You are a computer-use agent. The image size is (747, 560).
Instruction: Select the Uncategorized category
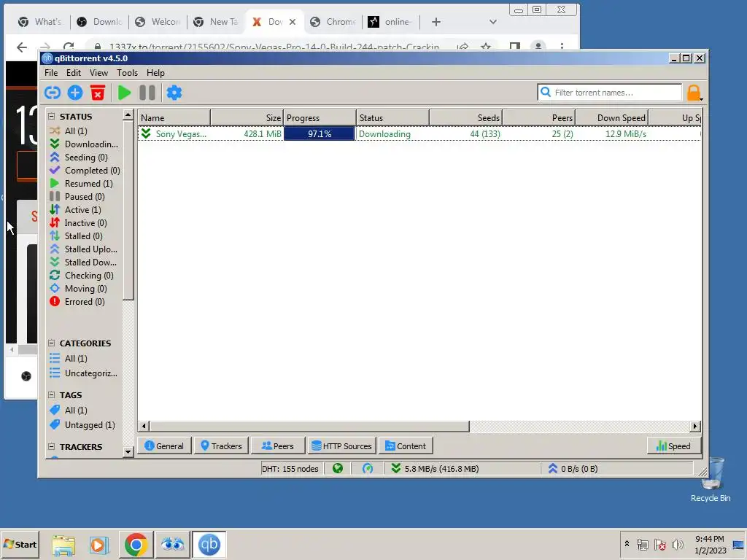click(83, 373)
